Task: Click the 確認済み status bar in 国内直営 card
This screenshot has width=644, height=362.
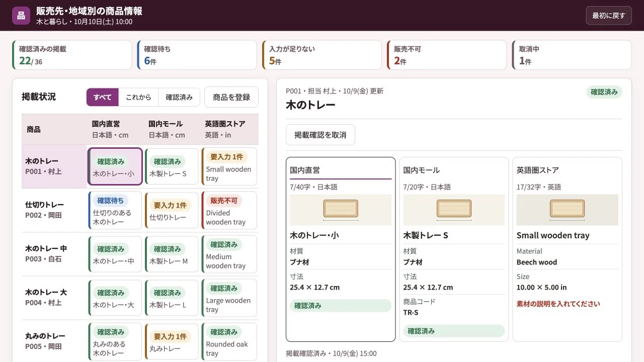Action: 341,306
